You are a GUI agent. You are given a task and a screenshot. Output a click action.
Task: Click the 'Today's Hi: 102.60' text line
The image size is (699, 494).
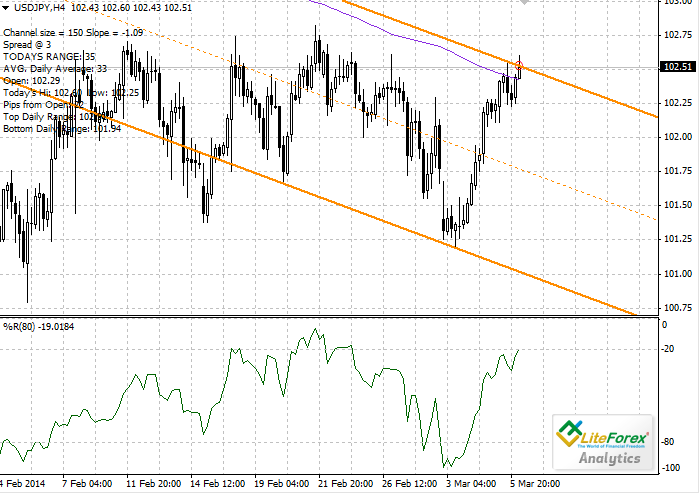point(71,93)
